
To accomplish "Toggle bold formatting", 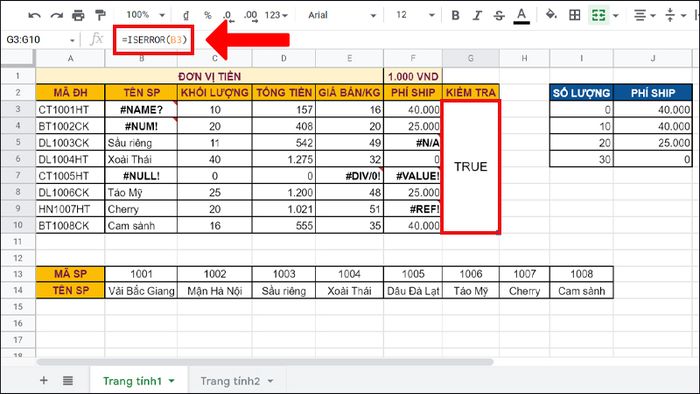I will [455, 16].
